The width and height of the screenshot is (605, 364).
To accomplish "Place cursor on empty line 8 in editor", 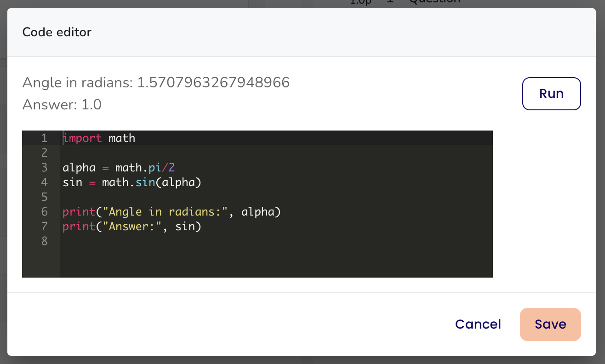I will pyautogui.click(x=276, y=241).
